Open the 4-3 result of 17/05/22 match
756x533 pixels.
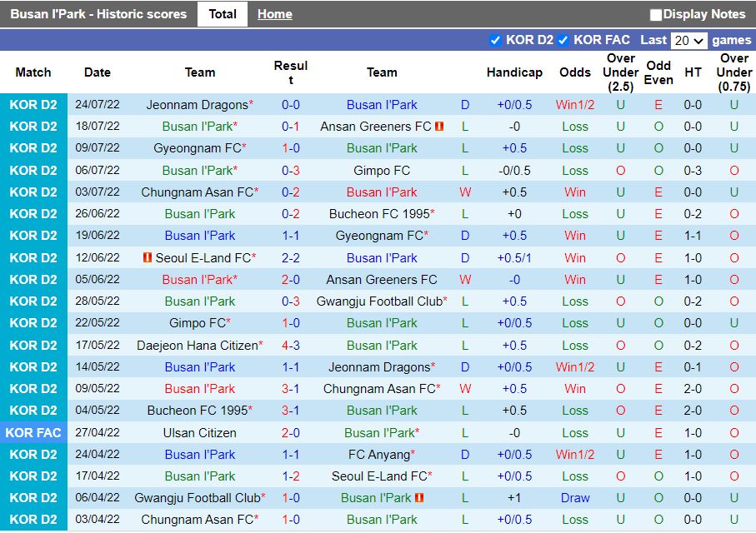tap(291, 346)
